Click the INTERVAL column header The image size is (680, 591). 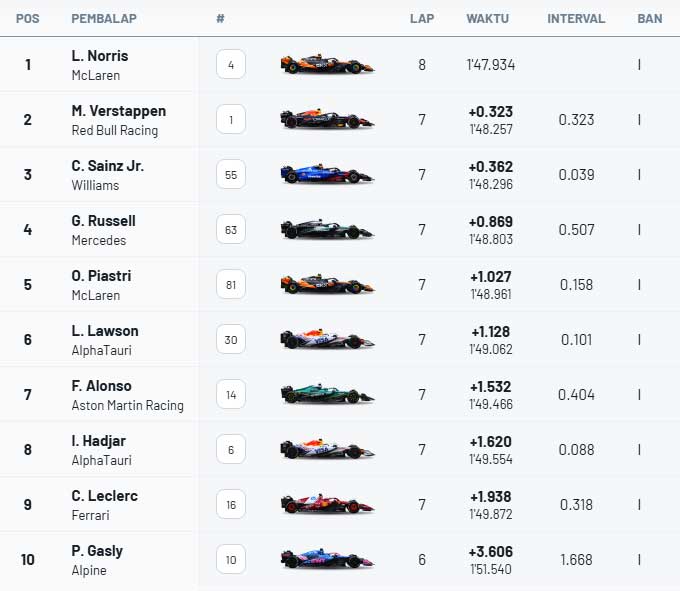(x=576, y=18)
